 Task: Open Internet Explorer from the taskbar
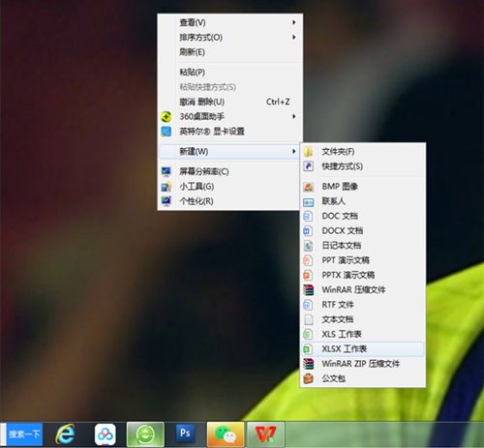[x=65, y=434]
